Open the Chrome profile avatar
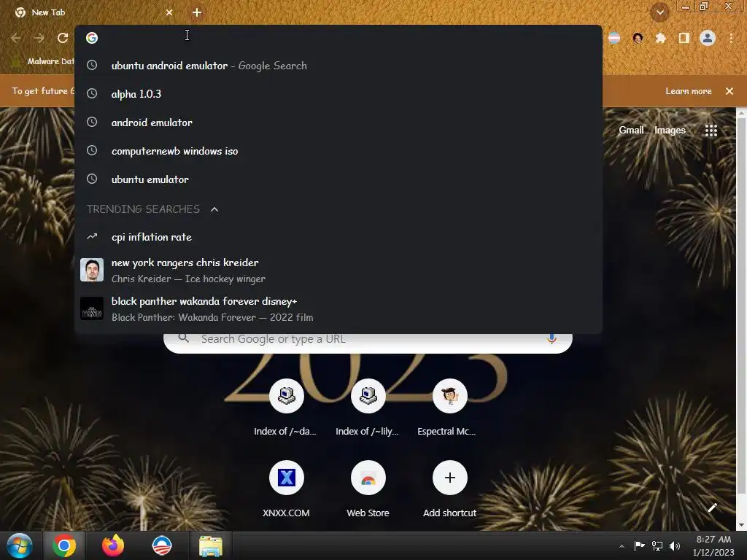Viewport: 747px width, 560px height. [707, 38]
